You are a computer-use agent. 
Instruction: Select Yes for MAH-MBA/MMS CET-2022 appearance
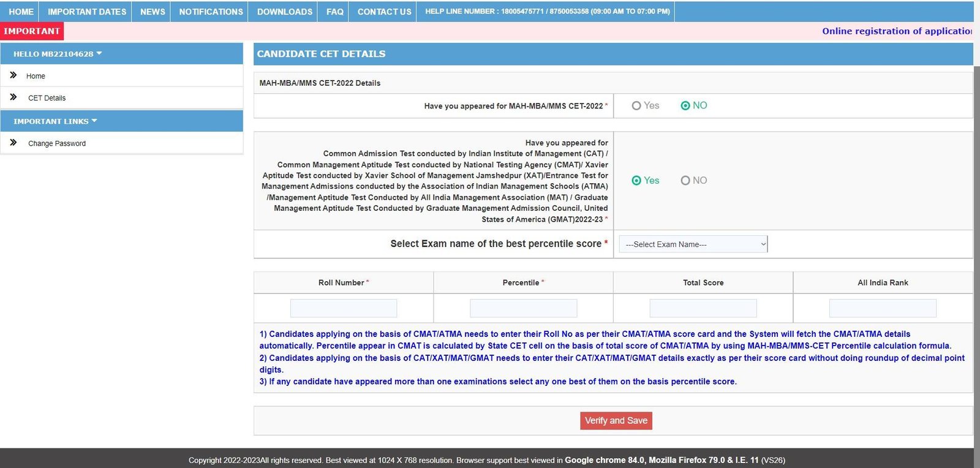636,106
